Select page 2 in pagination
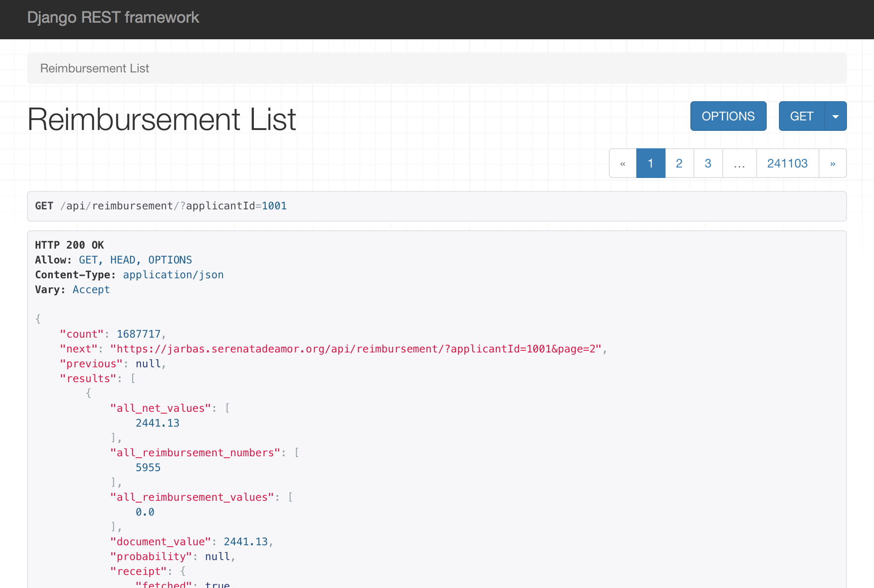874x588 pixels. (679, 164)
